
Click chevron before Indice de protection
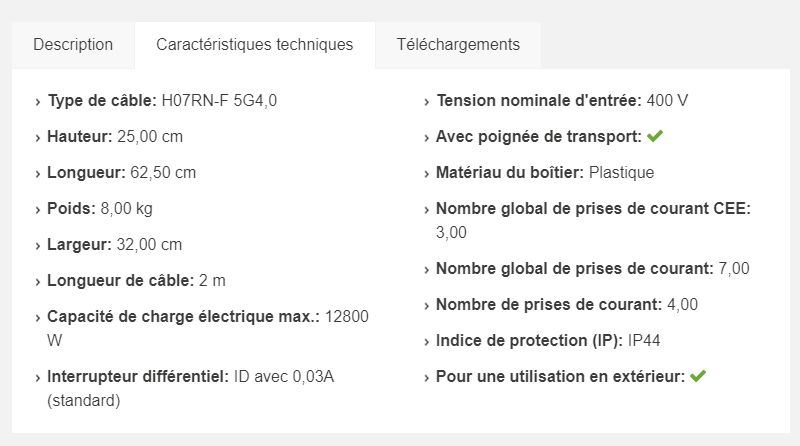pyautogui.click(x=427, y=341)
